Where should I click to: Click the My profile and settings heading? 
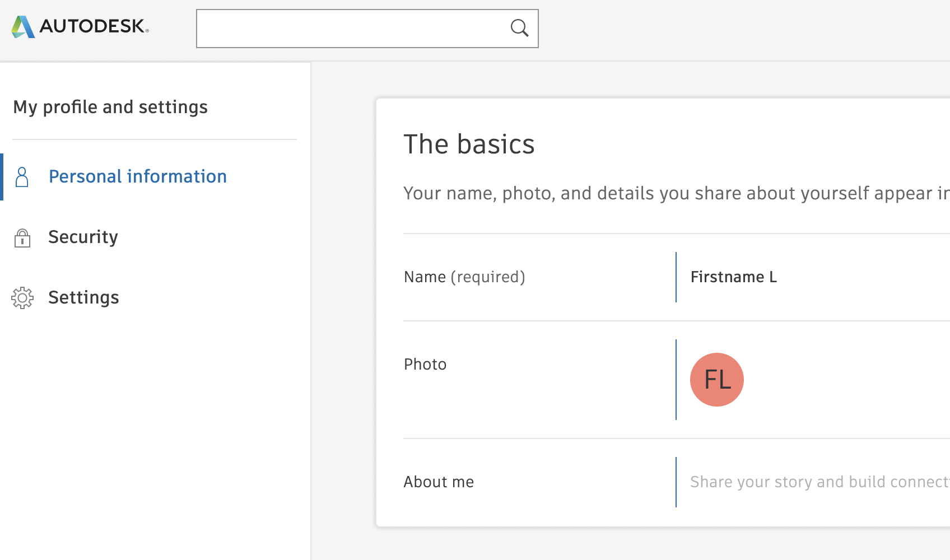point(110,107)
